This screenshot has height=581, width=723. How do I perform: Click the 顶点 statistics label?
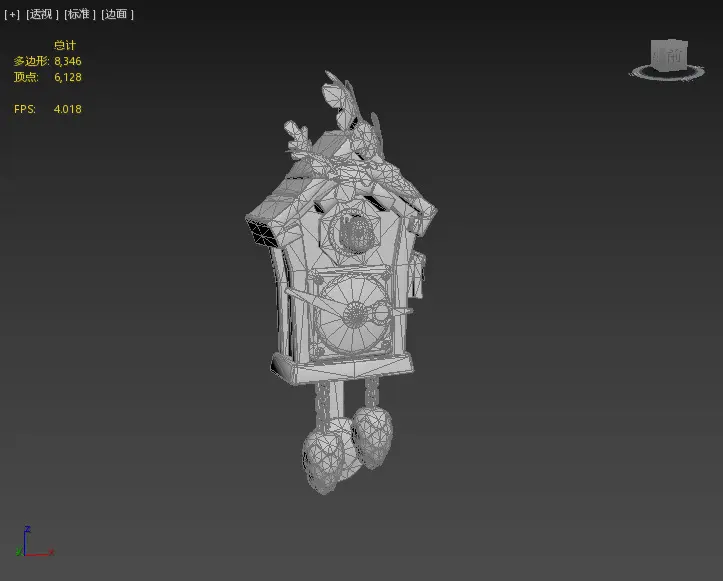point(26,77)
